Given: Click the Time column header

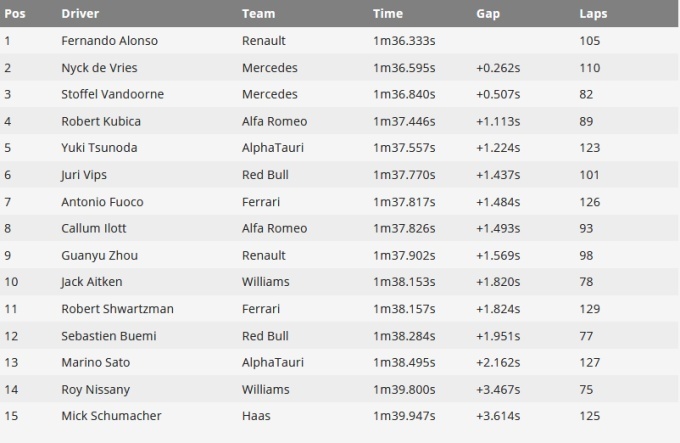Looking at the screenshot, I should 387,14.
